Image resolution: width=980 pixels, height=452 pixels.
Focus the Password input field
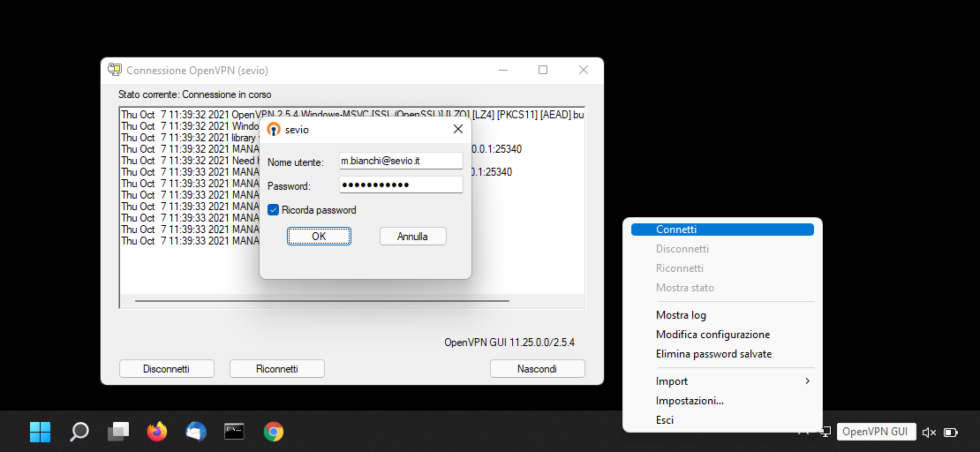tap(401, 185)
